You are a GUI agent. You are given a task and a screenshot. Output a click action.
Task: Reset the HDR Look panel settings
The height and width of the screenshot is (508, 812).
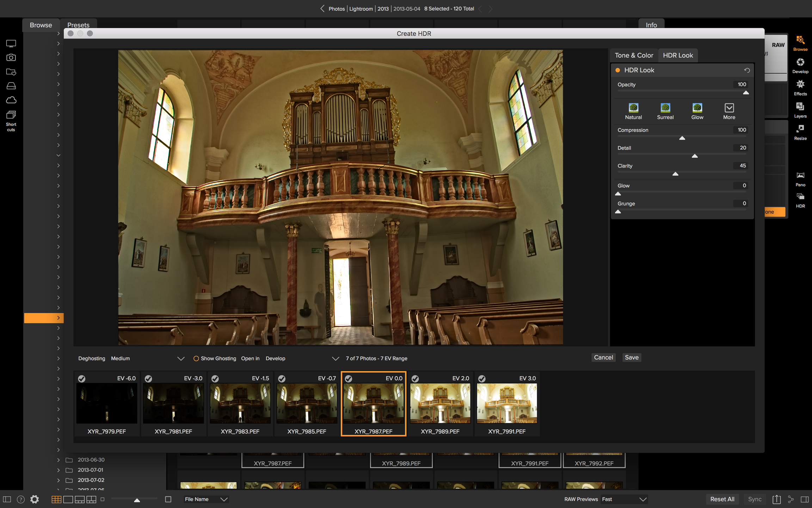click(x=746, y=70)
